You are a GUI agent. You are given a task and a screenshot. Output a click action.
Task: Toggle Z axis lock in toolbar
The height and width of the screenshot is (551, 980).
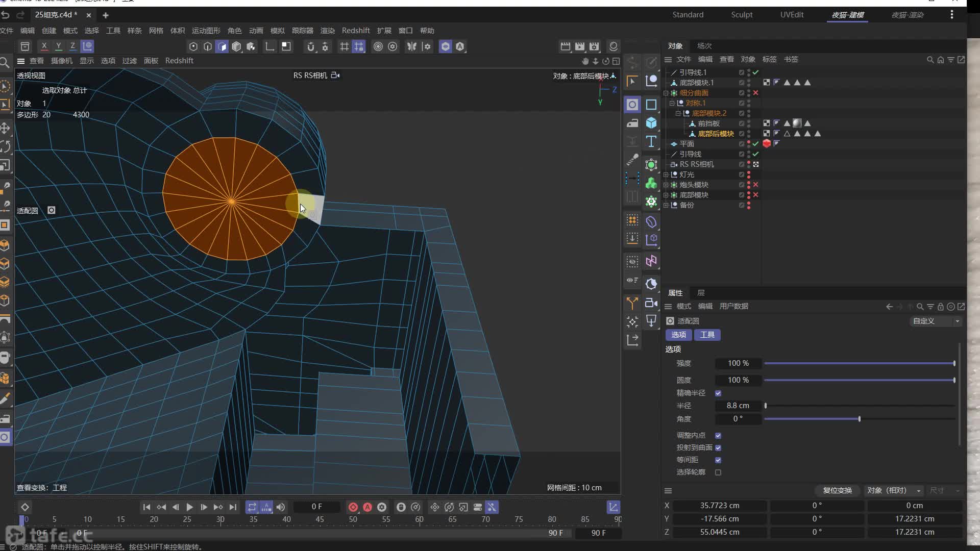pos(73,46)
